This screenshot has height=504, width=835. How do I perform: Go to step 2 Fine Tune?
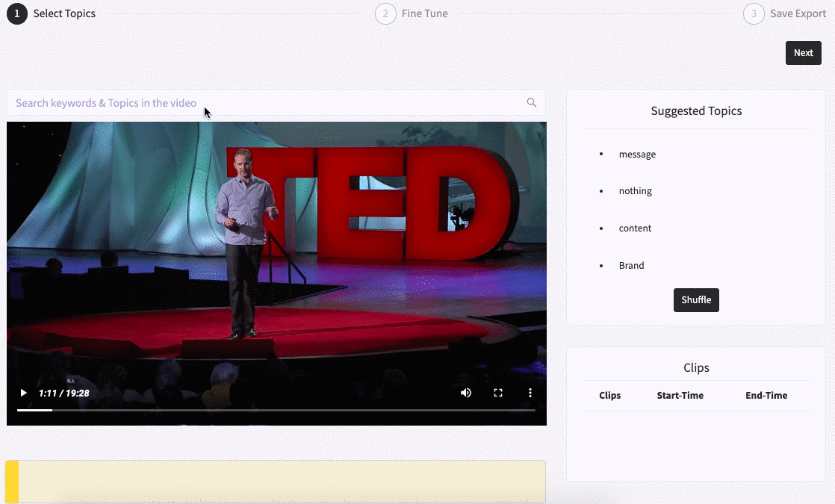point(411,13)
